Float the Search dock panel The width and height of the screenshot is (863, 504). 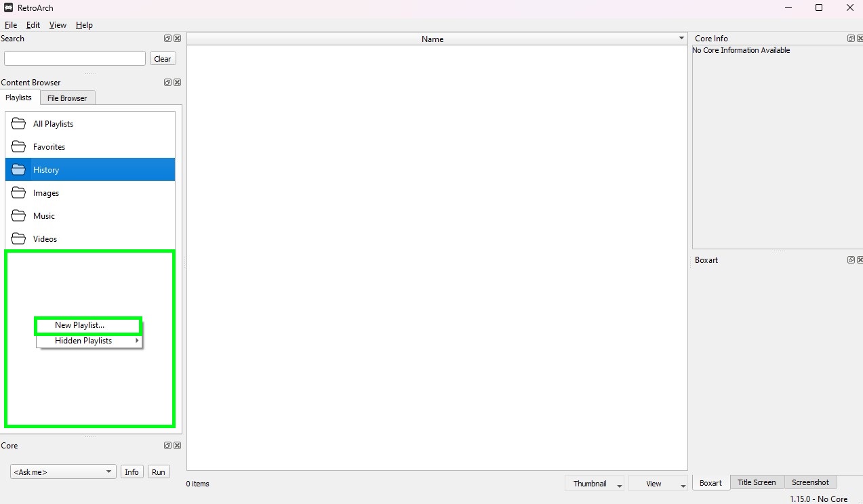pyautogui.click(x=168, y=39)
